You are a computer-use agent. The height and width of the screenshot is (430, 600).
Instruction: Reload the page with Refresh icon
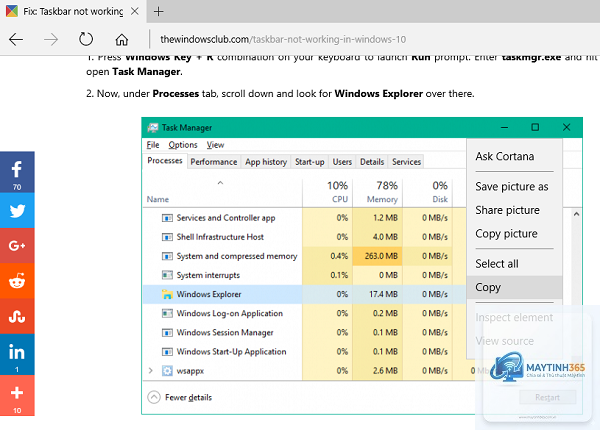[x=86, y=39]
